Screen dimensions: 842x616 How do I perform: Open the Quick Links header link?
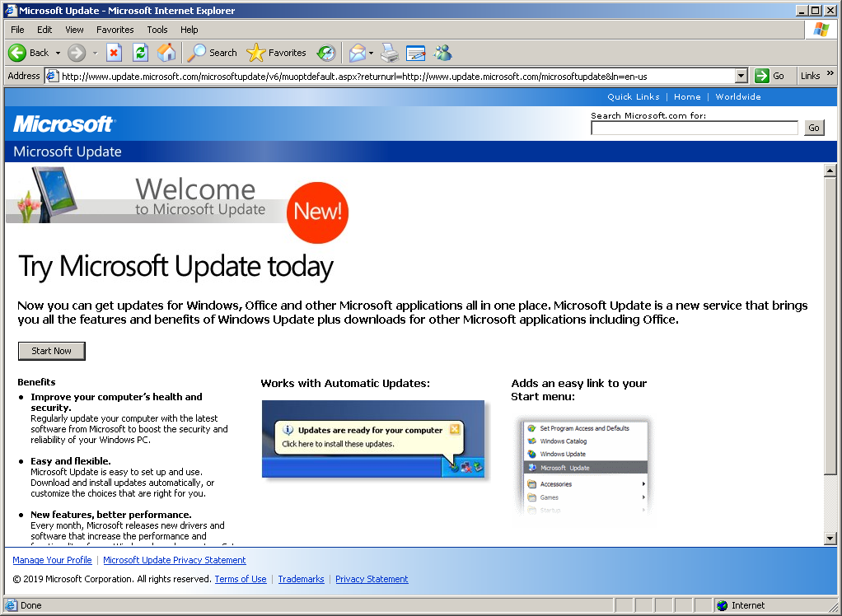(633, 96)
